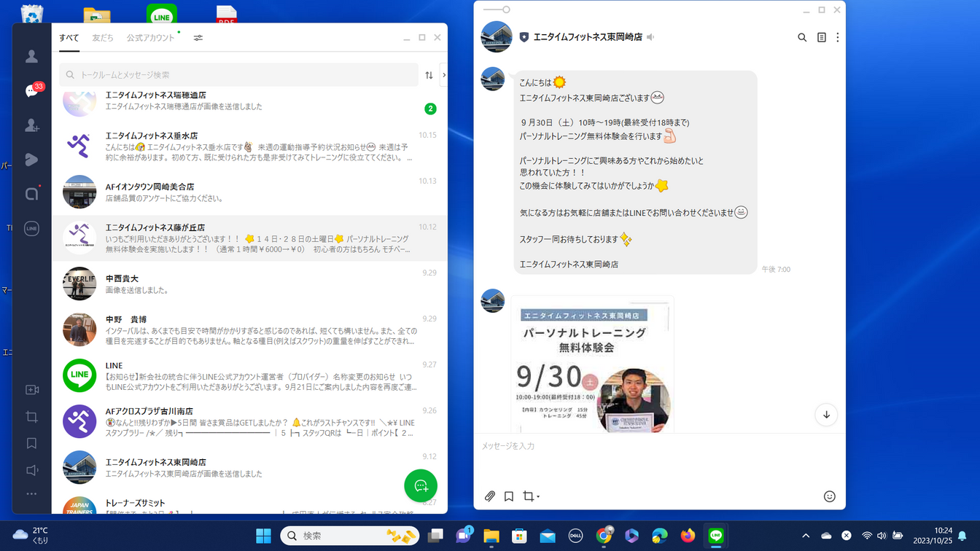Expand the side panel arrow beside search
Viewport: 980px width, 551px height.
[444, 75]
